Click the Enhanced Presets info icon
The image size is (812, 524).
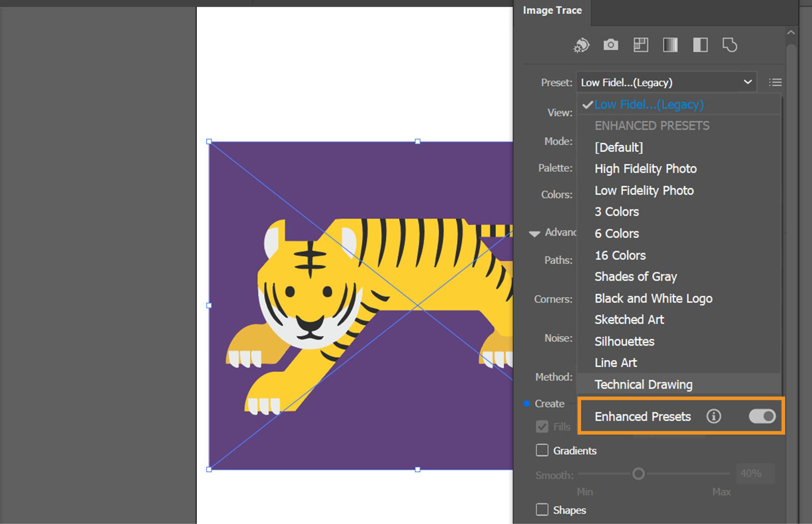pyautogui.click(x=714, y=416)
